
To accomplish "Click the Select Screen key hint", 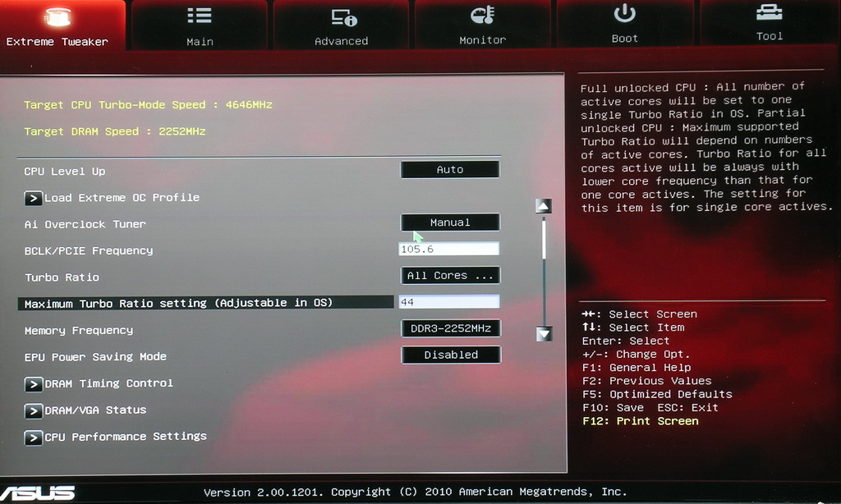I will click(x=639, y=314).
